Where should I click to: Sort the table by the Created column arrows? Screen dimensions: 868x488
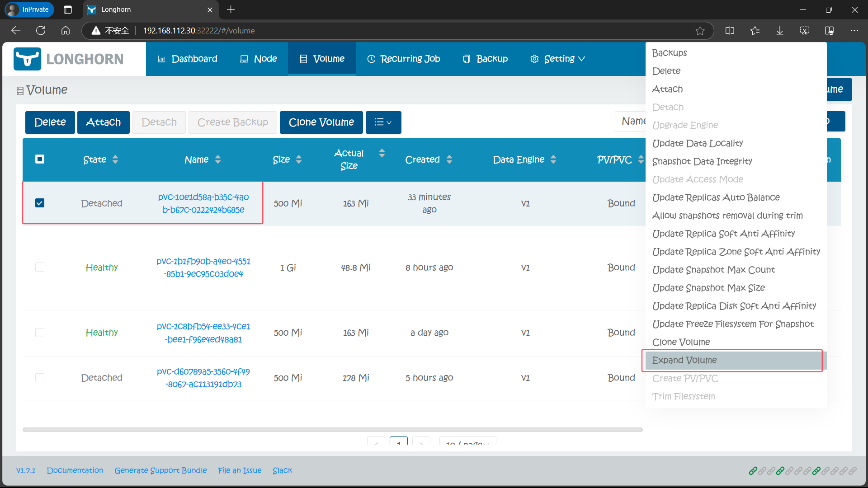449,160
